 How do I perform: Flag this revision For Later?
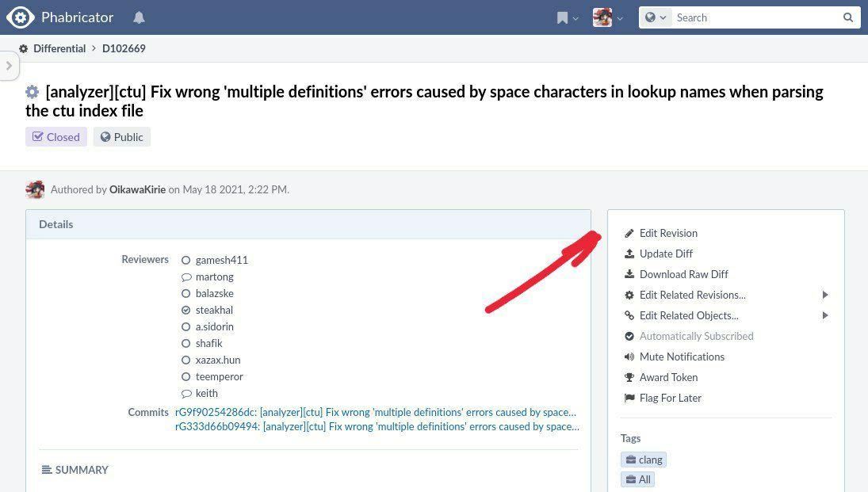[x=671, y=398]
